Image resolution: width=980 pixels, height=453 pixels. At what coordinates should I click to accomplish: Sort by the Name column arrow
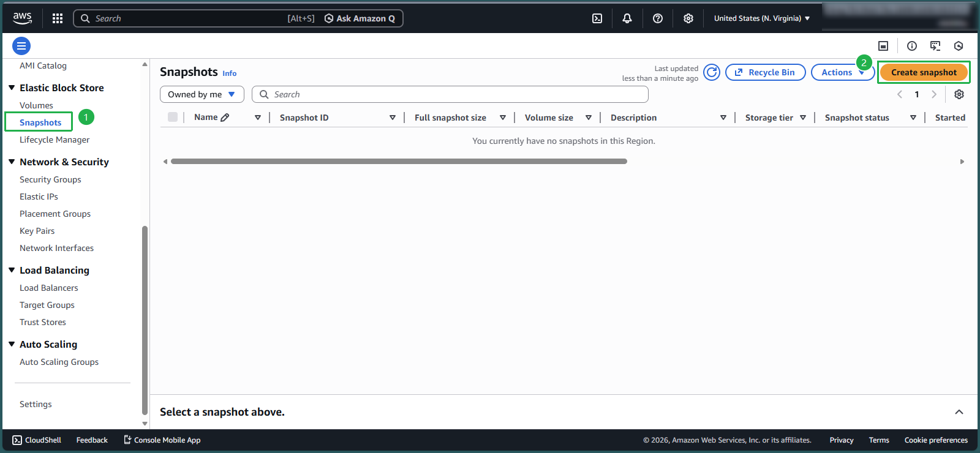[x=258, y=118]
